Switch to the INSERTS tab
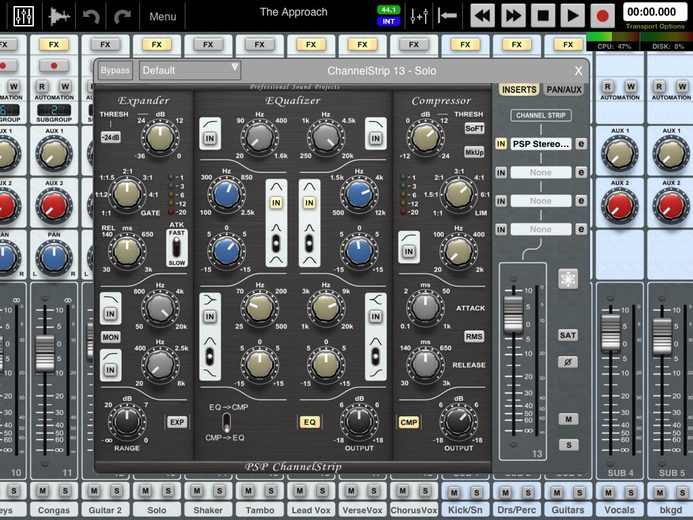Viewport: 693px width, 520px height. (x=519, y=90)
